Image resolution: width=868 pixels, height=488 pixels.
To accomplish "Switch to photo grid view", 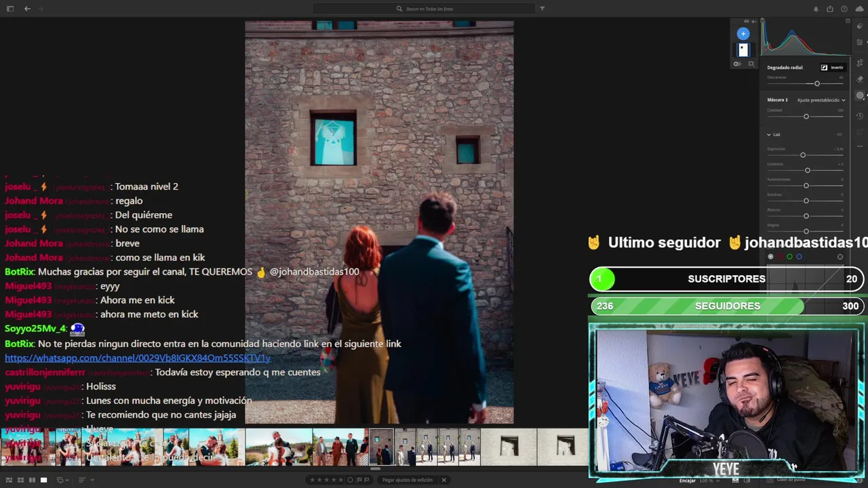I will click(x=9, y=480).
